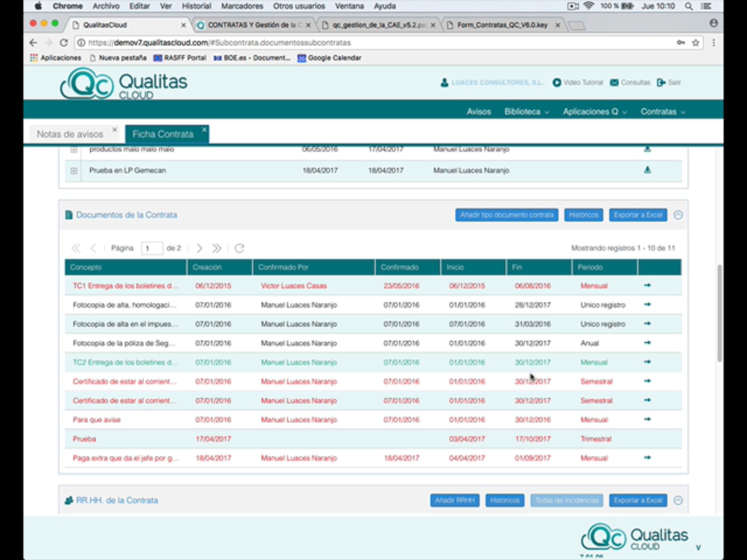This screenshot has width=747, height=560.
Task: Export Documentos de la Contrata to Excel
Action: pos(638,215)
